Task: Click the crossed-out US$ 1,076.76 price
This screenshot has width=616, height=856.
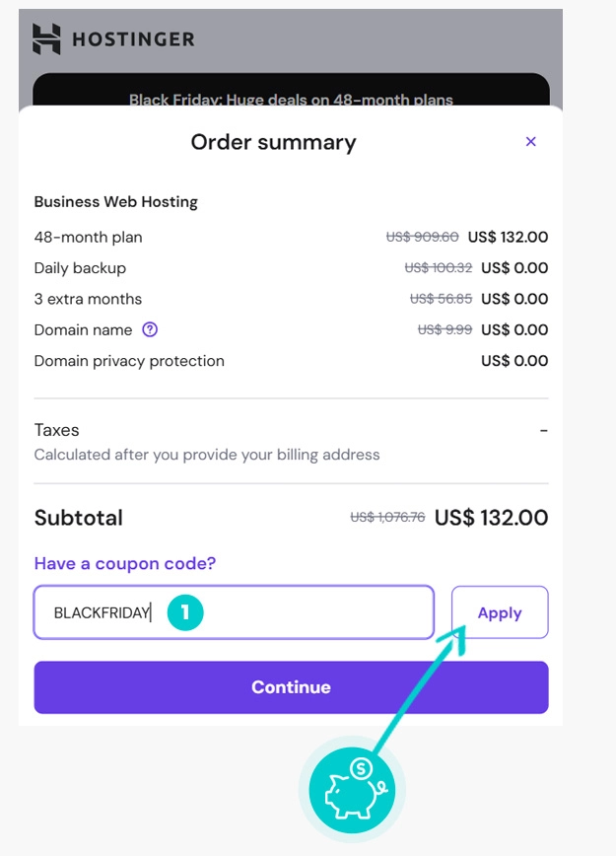Action: [387, 518]
